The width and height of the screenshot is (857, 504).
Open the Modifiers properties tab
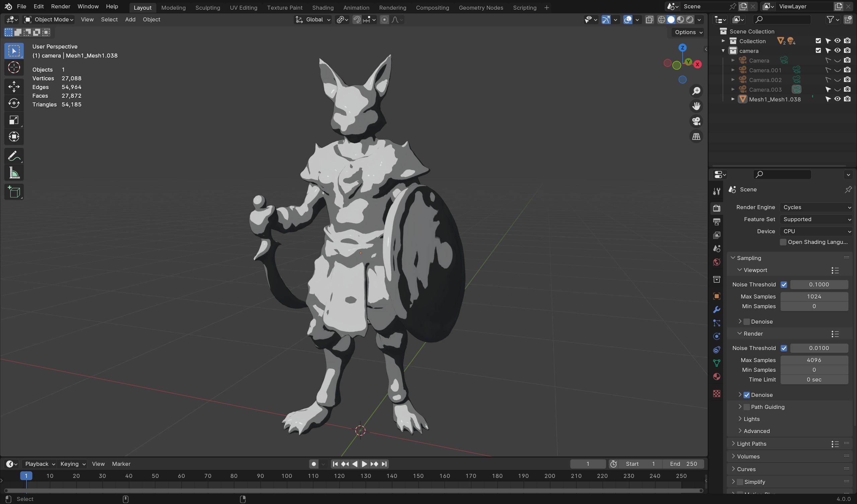tap(716, 310)
